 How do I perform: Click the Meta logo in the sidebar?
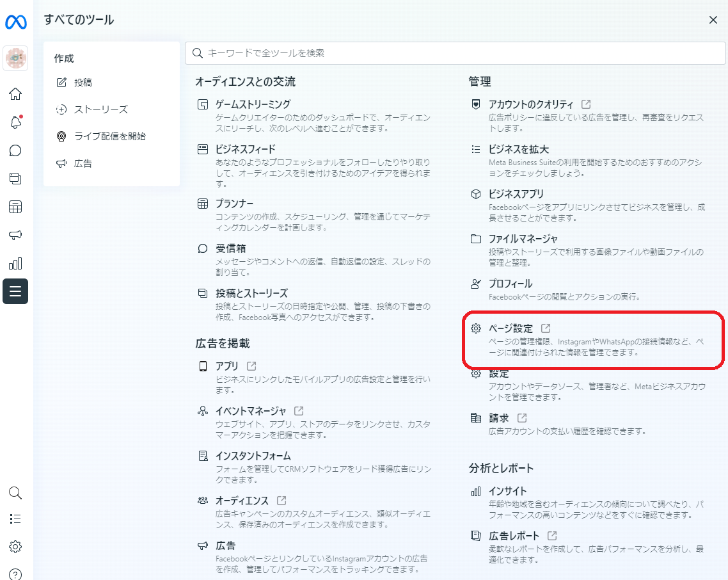click(x=15, y=22)
